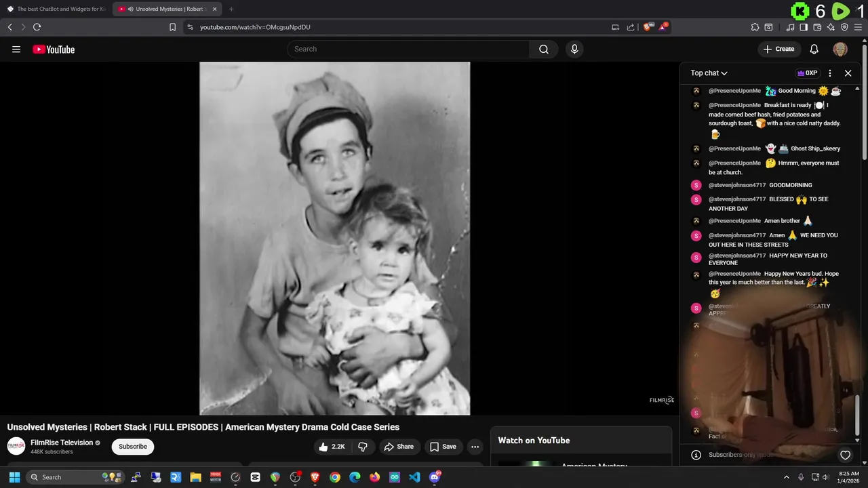Click @PresenceUponMe Amen brother message

pyautogui.click(x=760, y=221)
